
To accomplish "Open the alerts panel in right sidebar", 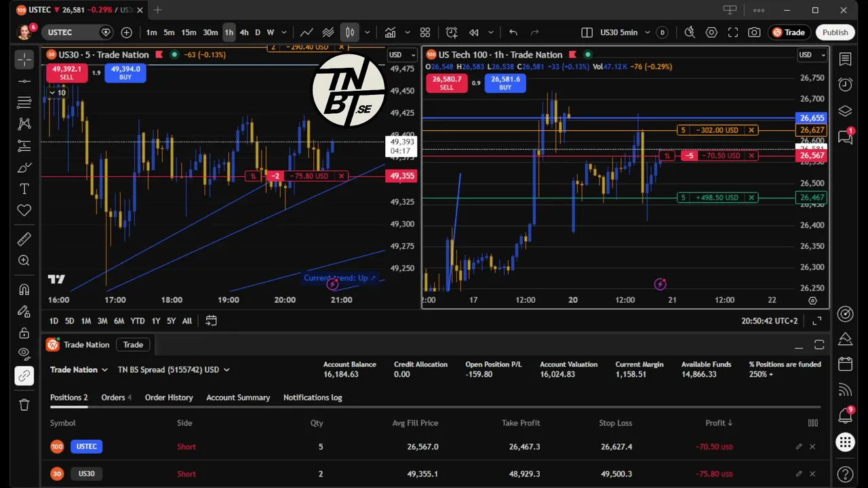I will 845,85.
